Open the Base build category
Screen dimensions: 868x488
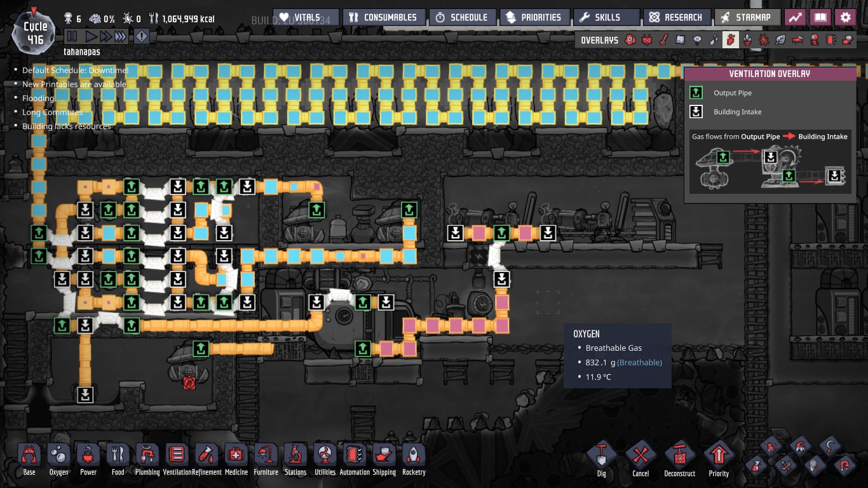29,459
